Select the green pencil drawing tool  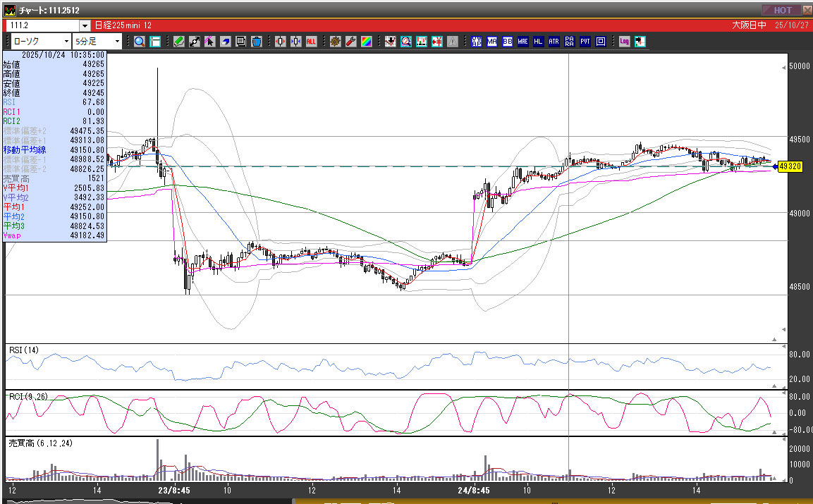tap(179, 42)
